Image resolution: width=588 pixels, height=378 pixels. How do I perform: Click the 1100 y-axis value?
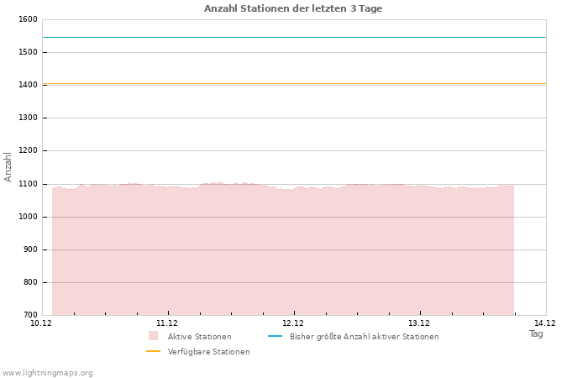(28, 184)
